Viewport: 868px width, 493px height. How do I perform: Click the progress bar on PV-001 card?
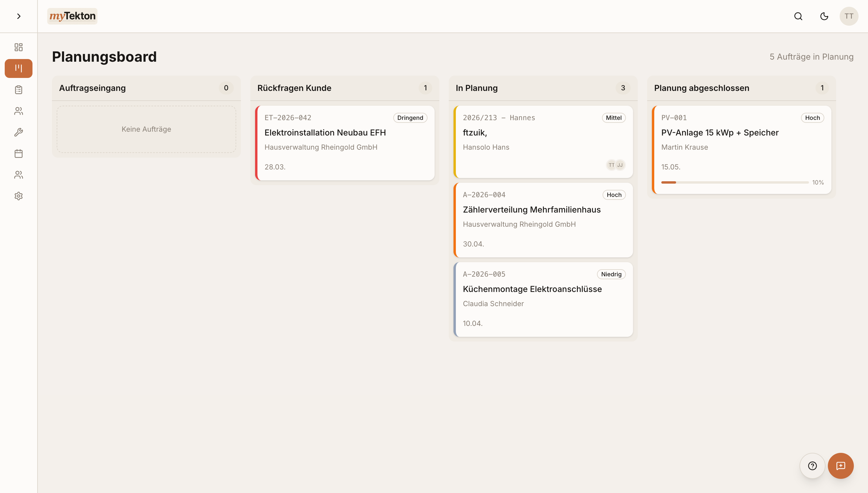[x=734, y=182]
